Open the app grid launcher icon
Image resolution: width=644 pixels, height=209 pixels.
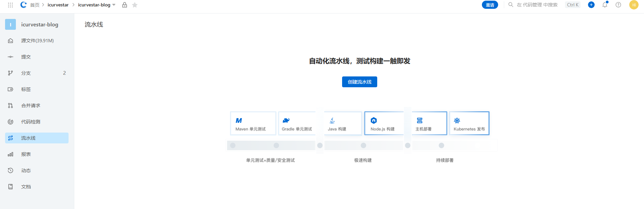10,5
